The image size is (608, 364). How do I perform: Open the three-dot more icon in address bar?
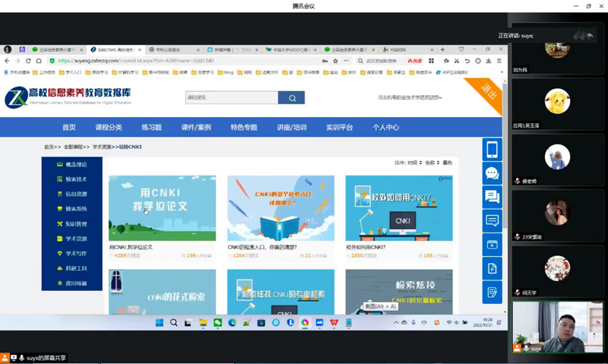click(x=346, y=61)
